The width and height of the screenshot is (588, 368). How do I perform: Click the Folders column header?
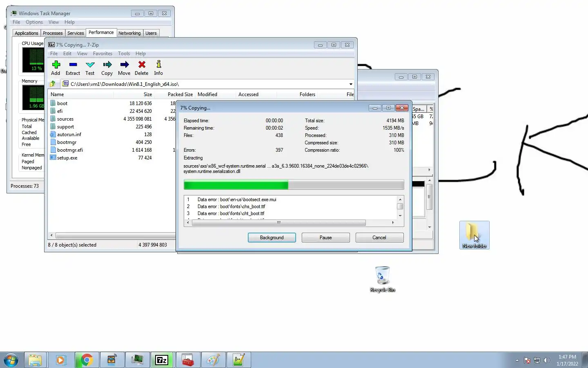297,94
